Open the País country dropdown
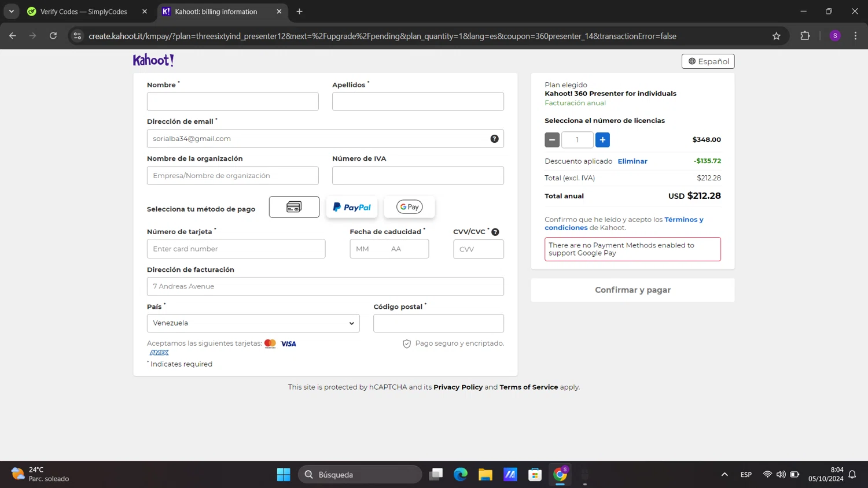Viewport: 868px width, 488px height. click(253, 323)
